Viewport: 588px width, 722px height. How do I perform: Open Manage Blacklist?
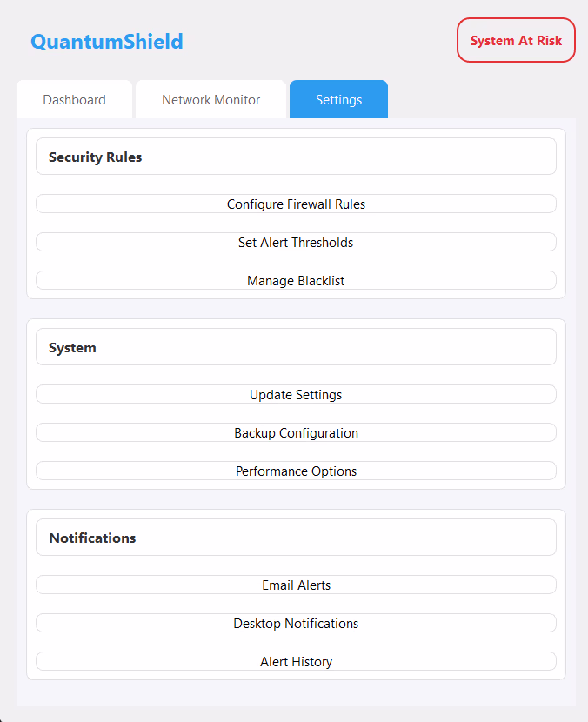click(x=296, y=280)
